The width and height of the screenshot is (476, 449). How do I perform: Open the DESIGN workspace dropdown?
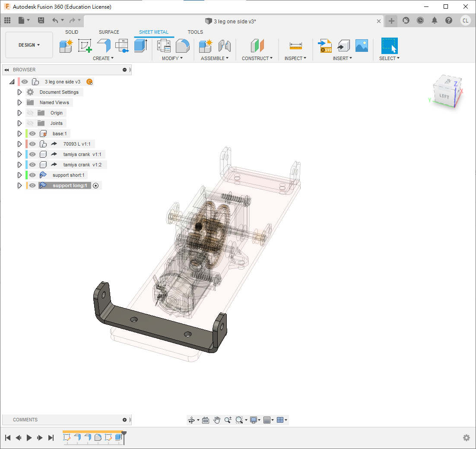[x=29, y=45]
